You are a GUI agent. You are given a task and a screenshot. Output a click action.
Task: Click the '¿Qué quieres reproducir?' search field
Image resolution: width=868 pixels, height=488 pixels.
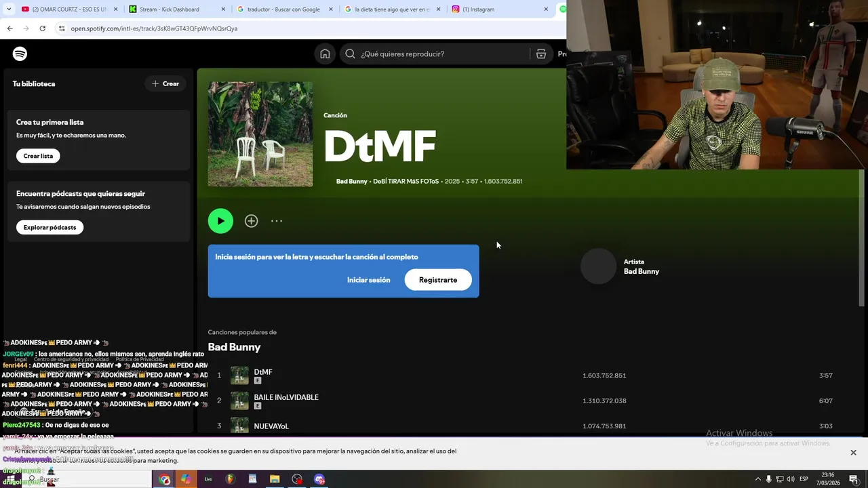[x=434, y=54]
